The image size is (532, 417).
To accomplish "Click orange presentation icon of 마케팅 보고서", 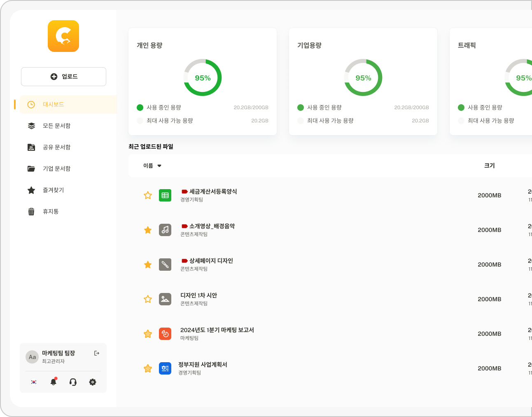I will tap(165, 334).
